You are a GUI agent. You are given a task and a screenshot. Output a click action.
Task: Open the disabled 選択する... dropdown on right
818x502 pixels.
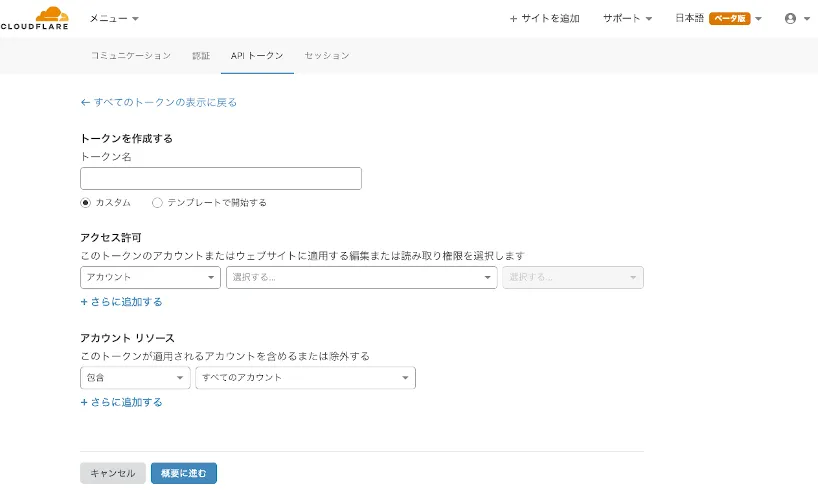pos(573,277)
